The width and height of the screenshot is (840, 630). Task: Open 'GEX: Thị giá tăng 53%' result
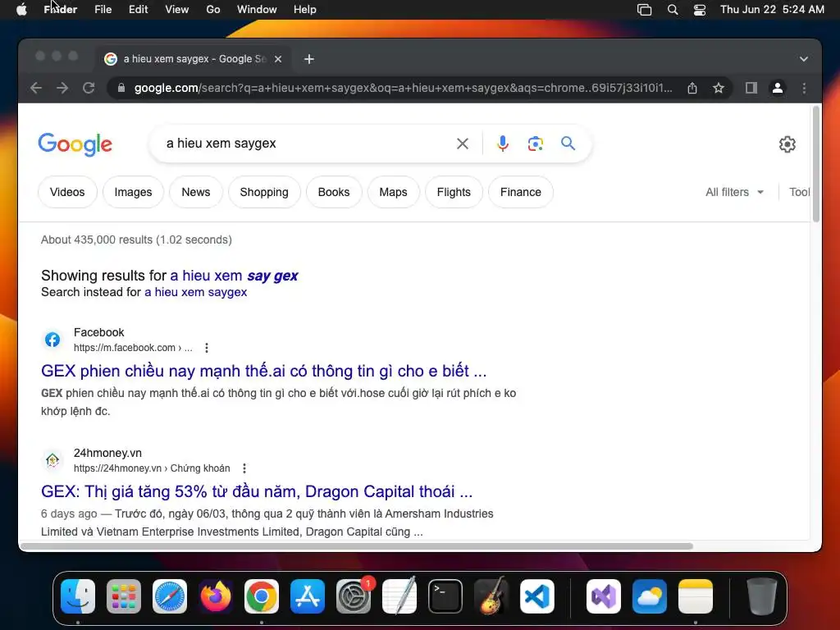tap(257, 491)
